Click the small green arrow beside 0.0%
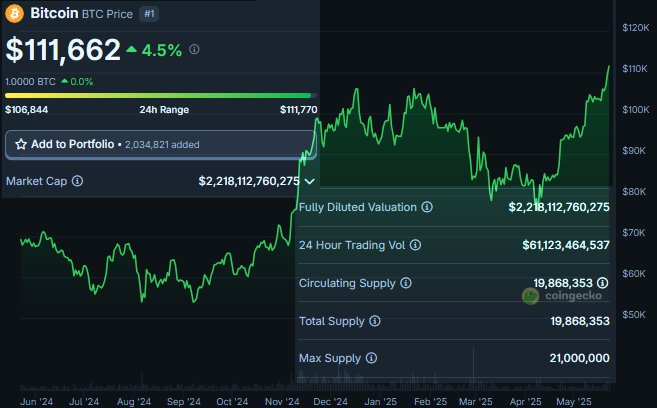Image resolution: width=657 pixels, height=408 pixels. click(x=65, y=81)
